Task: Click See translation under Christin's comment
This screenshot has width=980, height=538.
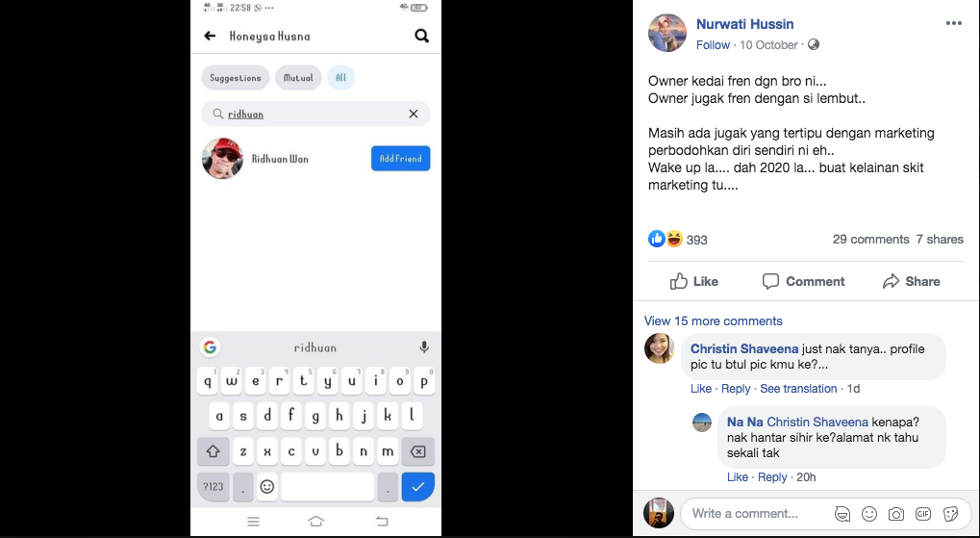Action: (798, 389)
